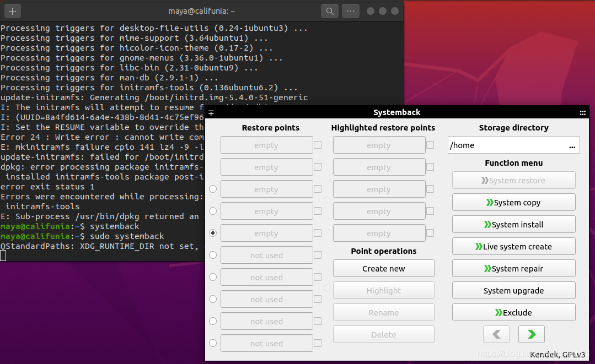Image resolution: width=595 pixels, height=364 pixels.
Task: Click the Systemback top-right dots grid icon
Action: tap(582, 112)
